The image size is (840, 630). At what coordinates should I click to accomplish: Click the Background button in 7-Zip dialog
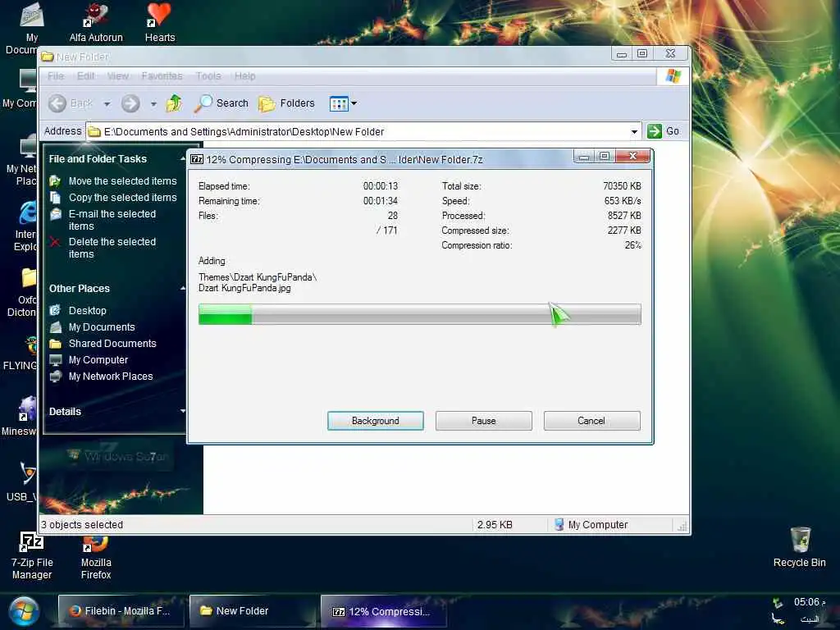[375, 421]
